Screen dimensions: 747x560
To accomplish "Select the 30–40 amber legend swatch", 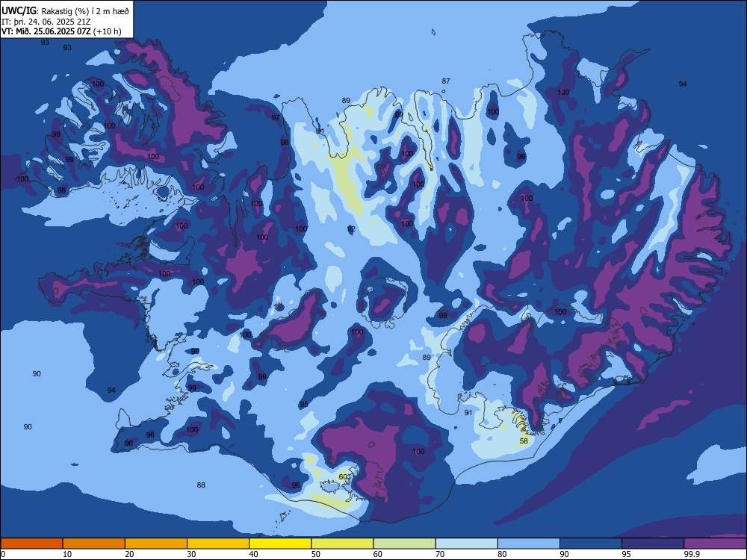I will click(218, 544).
